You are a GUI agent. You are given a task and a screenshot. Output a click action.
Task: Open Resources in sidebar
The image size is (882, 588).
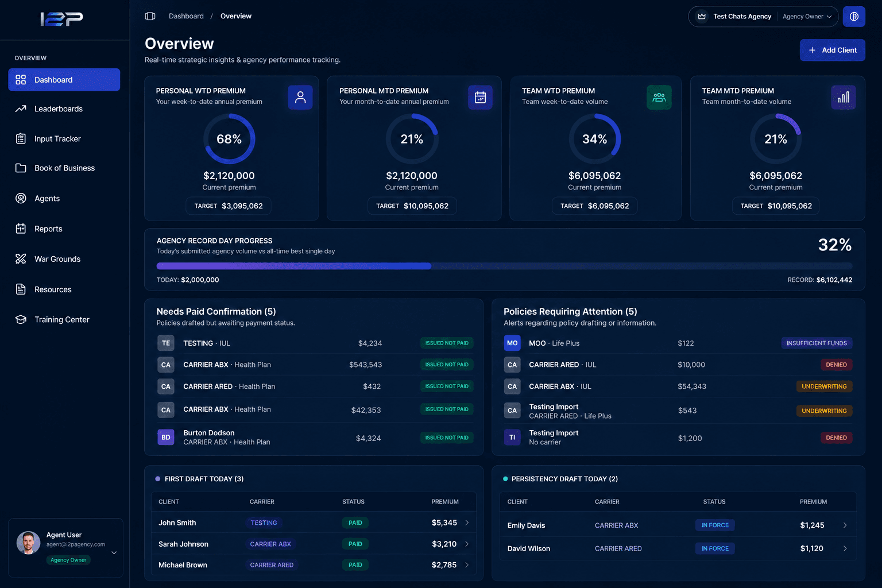[64, 289]
